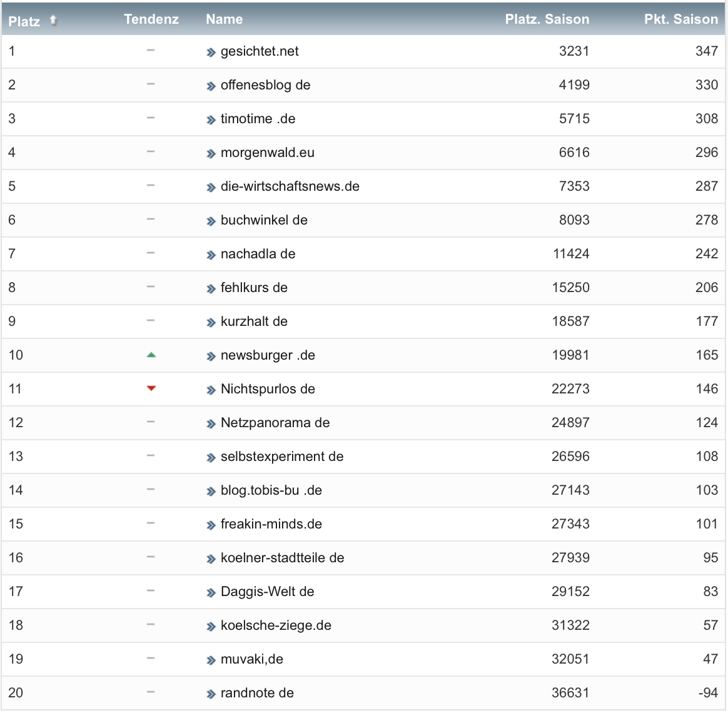
Task: Open the newsburger .de link
Action: (268, 355)
